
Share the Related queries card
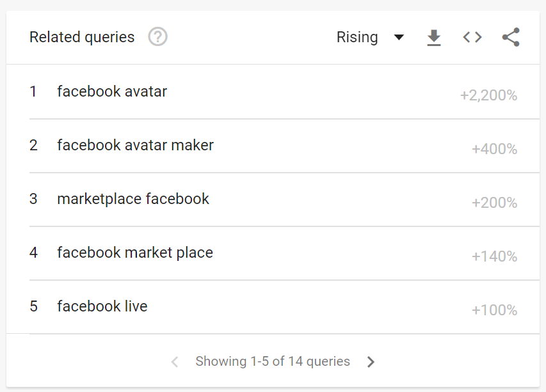click(x=511, y=37)
